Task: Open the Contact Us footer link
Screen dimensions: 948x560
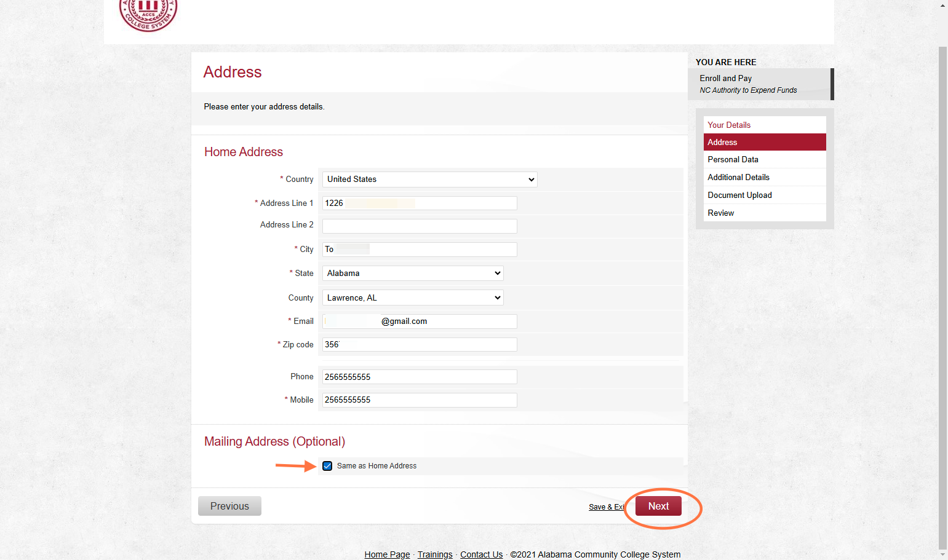Action: [482, 554]
